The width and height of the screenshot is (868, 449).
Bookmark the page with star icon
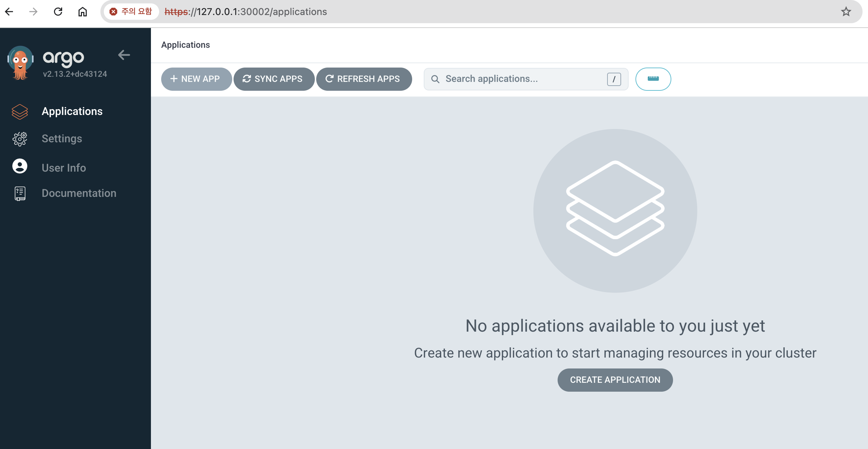click(x=846, y=12)
